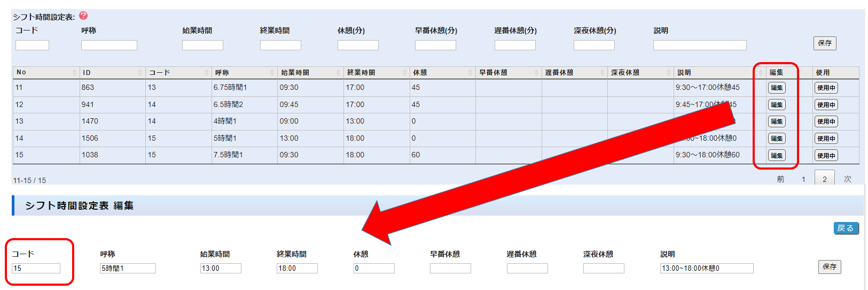The image size is (868, 290).
Task: Toggle 使用中 status for row 12
Action: click(826, 105)
